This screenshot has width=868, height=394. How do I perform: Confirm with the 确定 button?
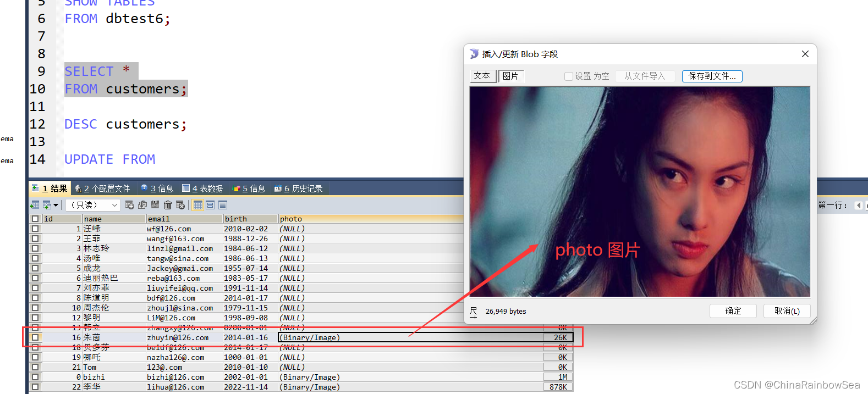click(733, 311)
